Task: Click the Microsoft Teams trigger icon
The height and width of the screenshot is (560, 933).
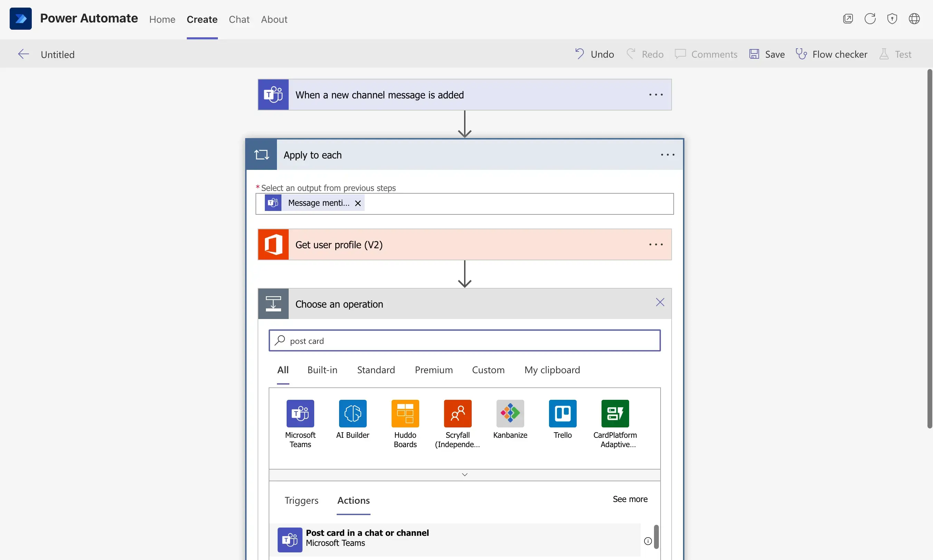Action: (273, 94)
